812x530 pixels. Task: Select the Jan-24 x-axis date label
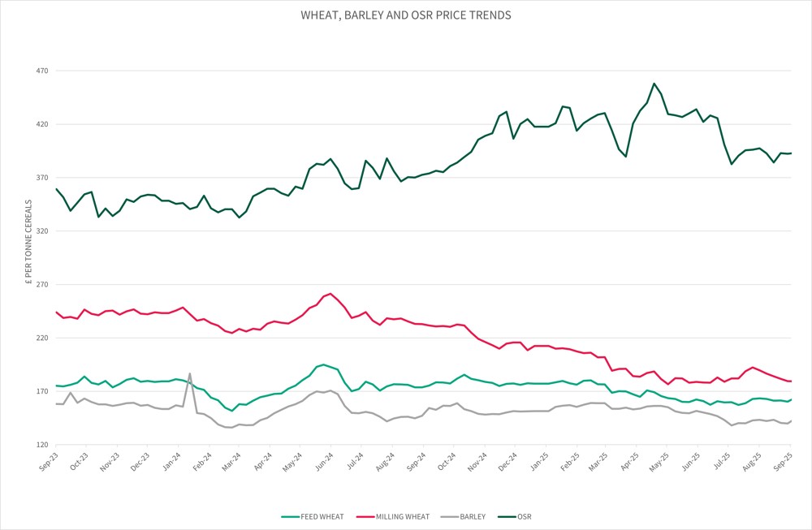[x=174, y=461]
